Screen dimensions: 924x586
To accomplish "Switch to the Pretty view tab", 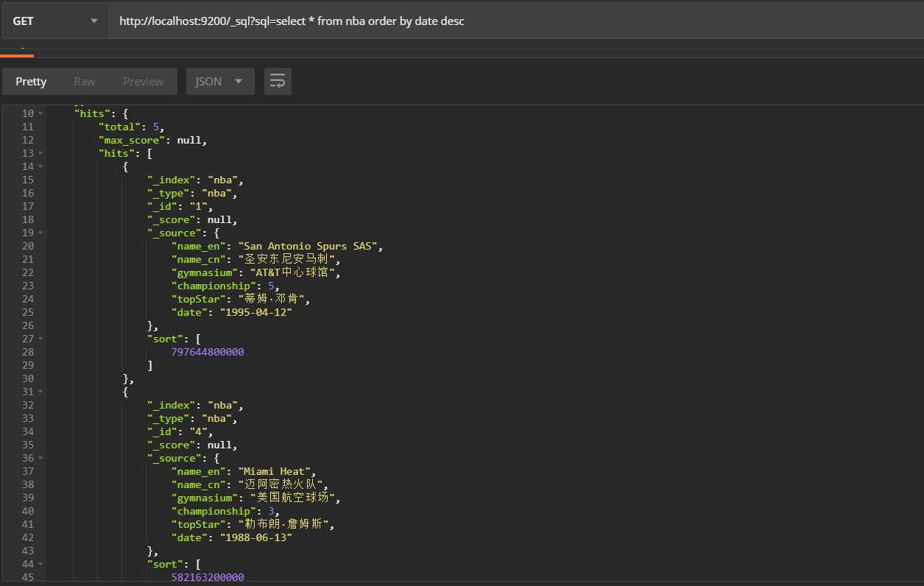I will point(31,82).
